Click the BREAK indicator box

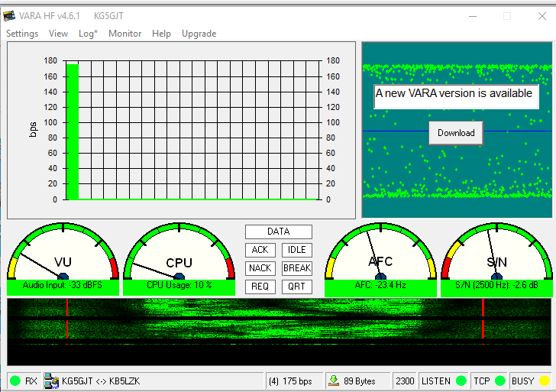(297, 268)
